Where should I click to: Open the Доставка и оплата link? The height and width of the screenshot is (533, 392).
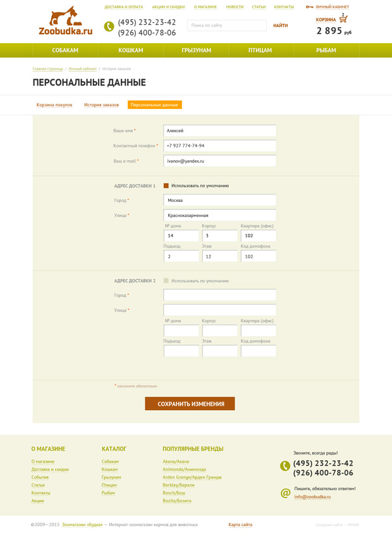(x=123, y=7)
